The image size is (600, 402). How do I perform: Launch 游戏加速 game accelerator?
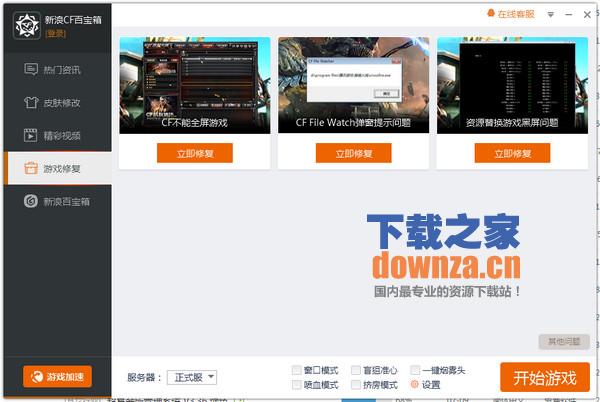[57, 377]
